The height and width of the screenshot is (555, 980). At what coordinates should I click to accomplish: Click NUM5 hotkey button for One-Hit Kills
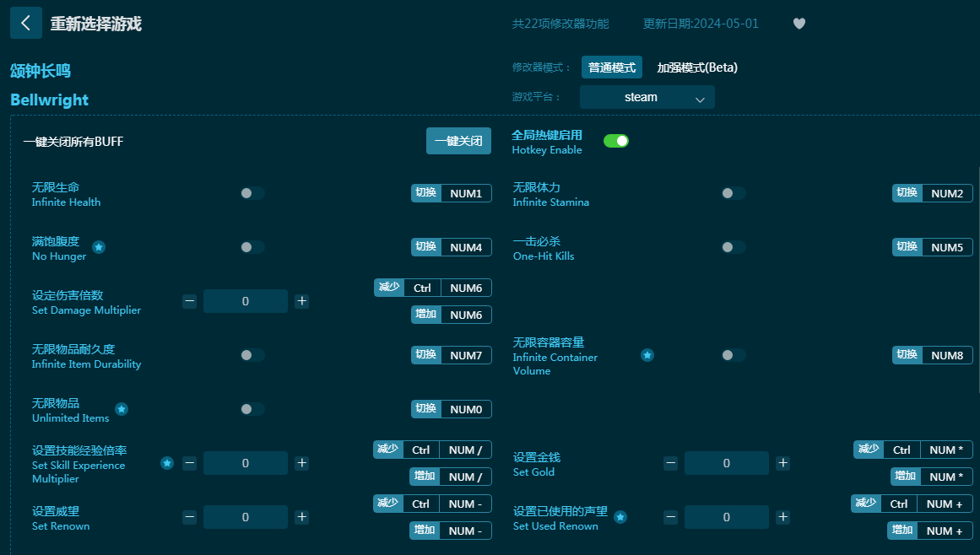pyautogui.click(x=933, y=247)
